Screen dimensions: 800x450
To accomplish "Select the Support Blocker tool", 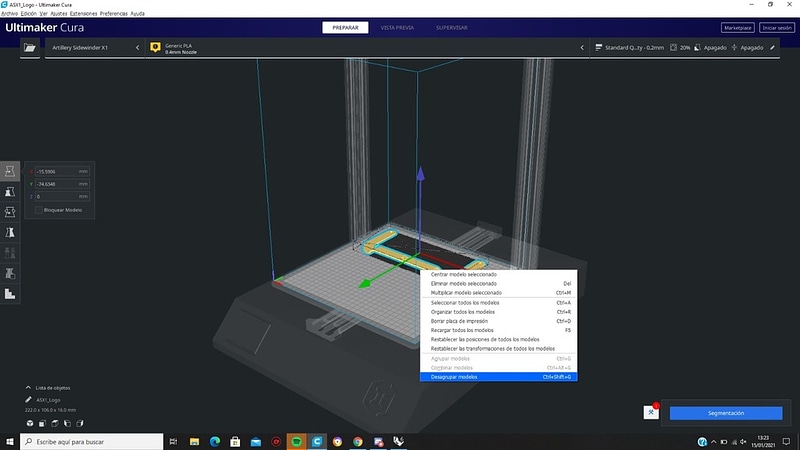I will point(10,273).
